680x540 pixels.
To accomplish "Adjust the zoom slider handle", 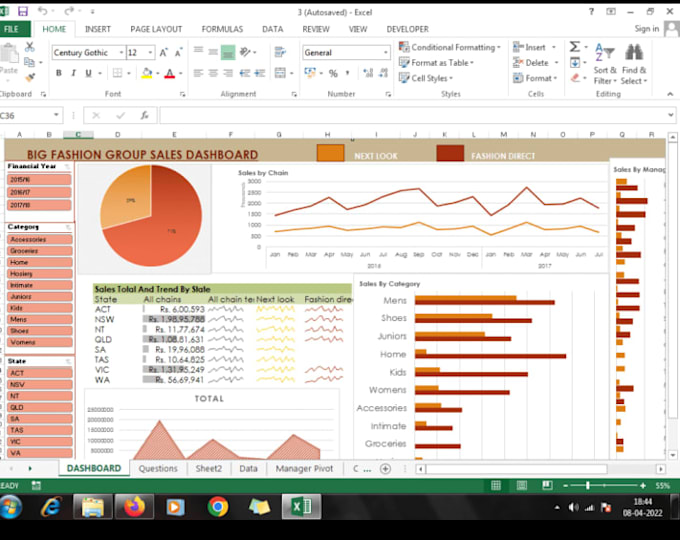I will coord(588,485).
